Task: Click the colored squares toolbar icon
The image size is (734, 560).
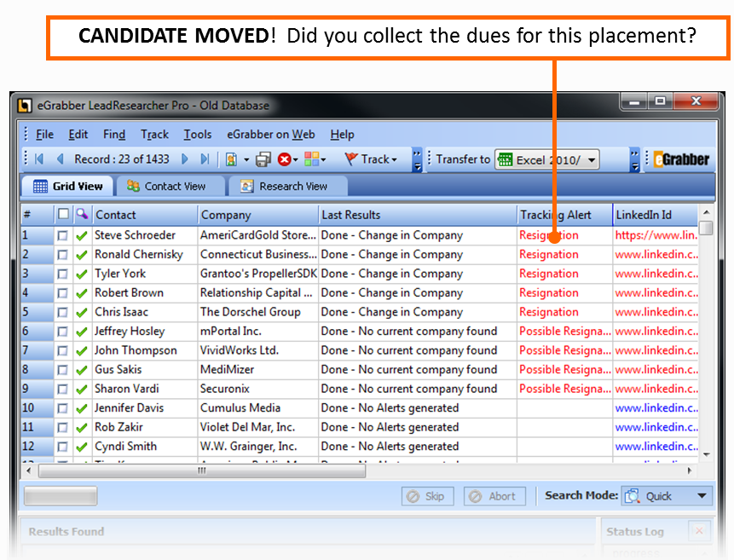Action: (x=311, y=159)
